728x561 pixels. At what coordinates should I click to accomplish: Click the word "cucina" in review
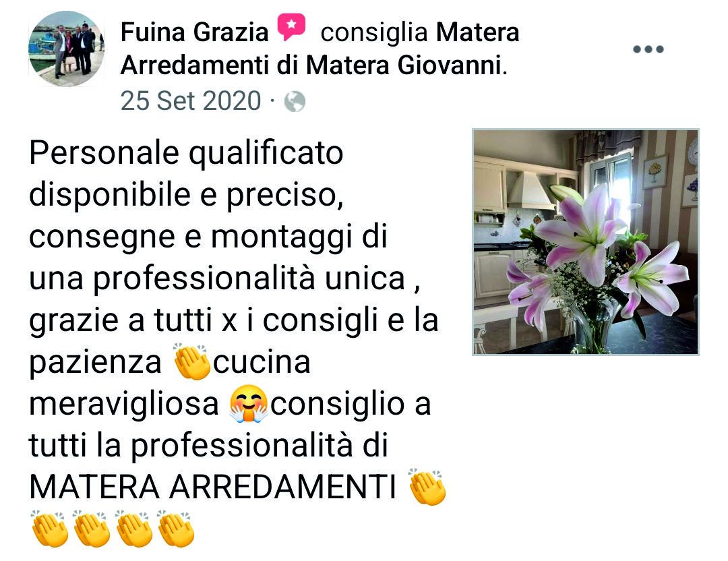pyautogui.click(x=262, y=362)
